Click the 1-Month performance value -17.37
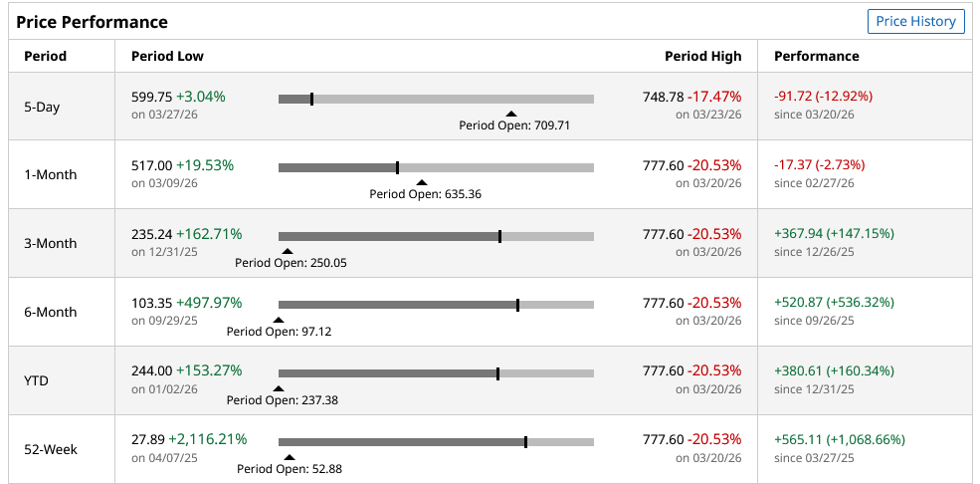Screen dimensions: 980x484 click(792, 165)
